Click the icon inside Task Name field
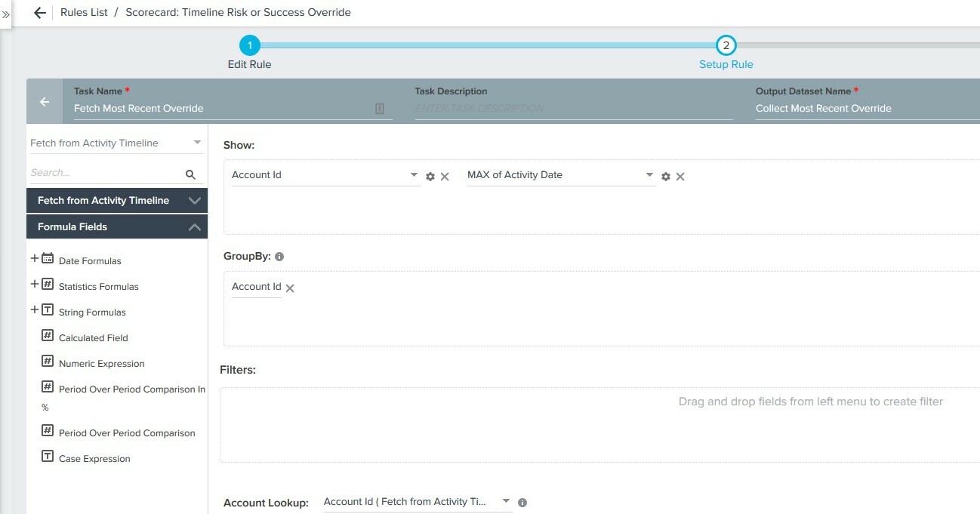The image size is (980, 514). pos(380,109)
